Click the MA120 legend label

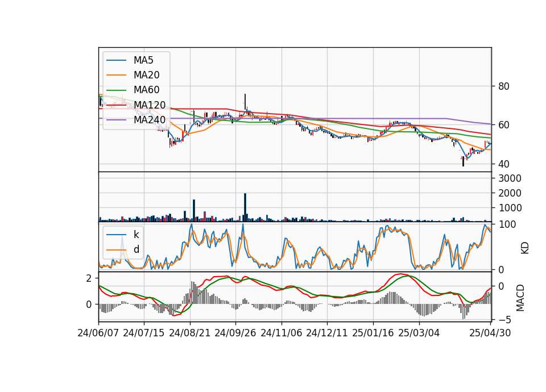[150, 105]
